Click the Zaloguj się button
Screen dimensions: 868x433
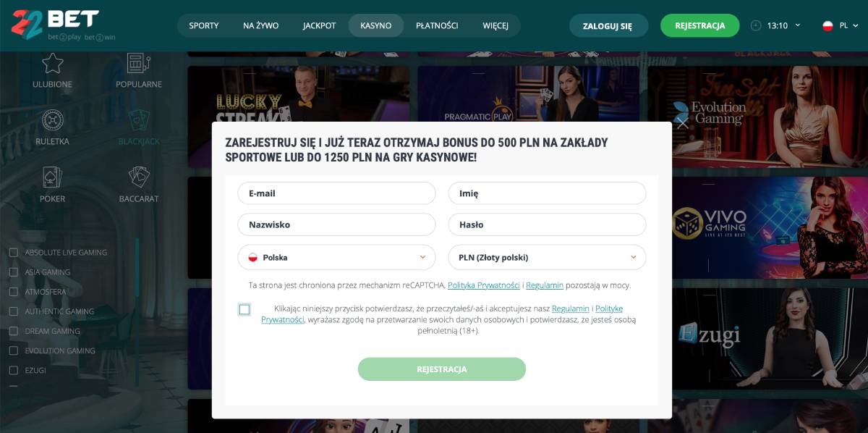608,25
